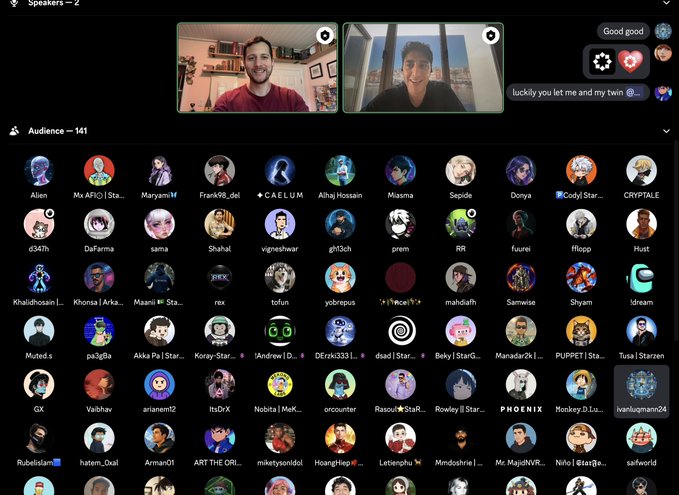
Task: Open the CAELUM audience member avatar
Action: (x=280, y=171)
